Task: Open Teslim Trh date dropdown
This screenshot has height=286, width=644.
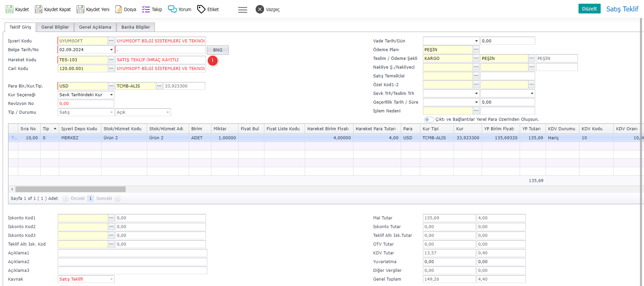Action: [532, 93]
